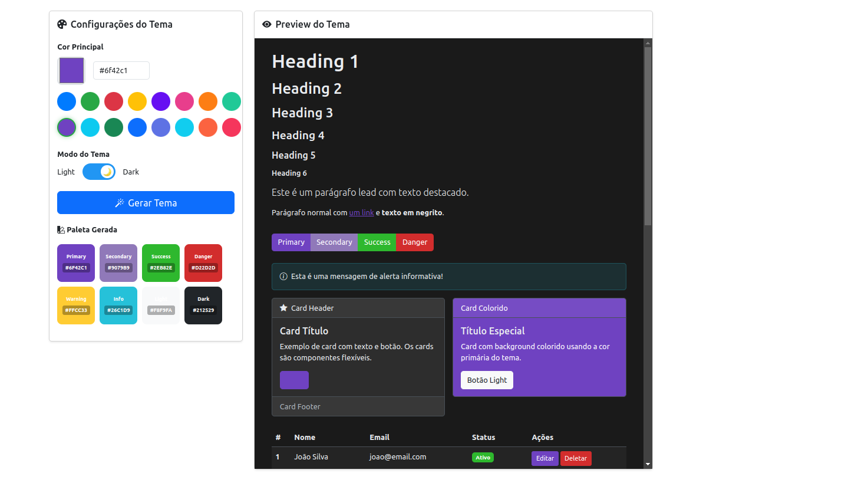Click the Secondary preview button

pyautogui.click(x=334, y=242)
